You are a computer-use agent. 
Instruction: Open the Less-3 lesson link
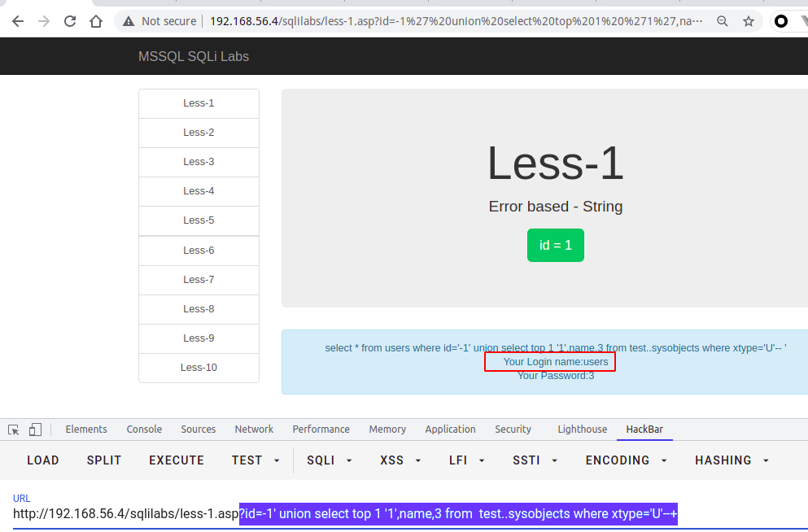click(199, 162)
